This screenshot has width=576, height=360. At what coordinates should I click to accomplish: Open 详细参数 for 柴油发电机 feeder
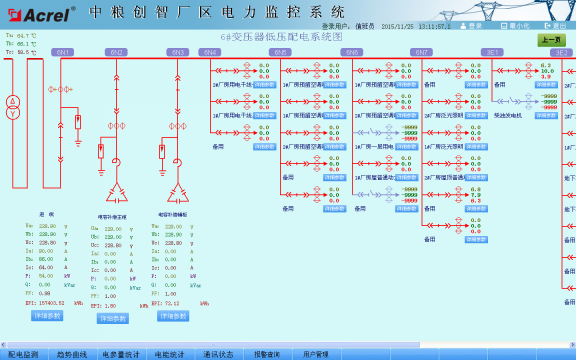546,116
